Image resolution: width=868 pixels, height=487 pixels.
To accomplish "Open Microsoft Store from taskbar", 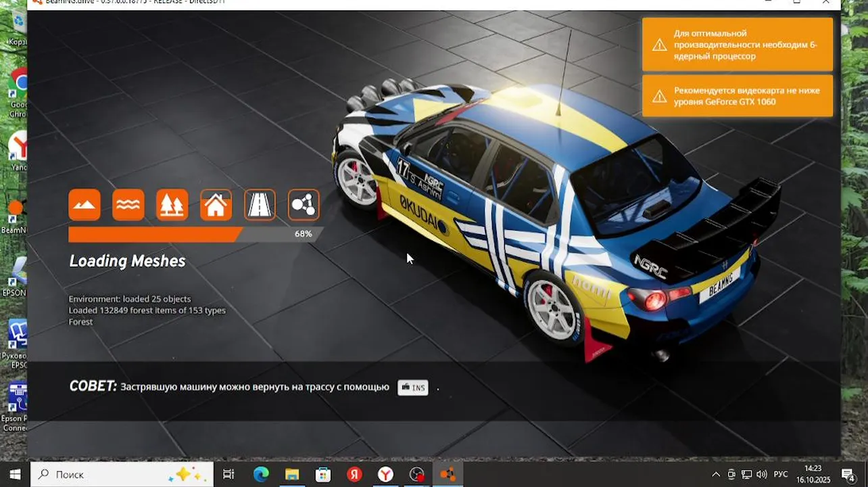I will coord(323,474).
